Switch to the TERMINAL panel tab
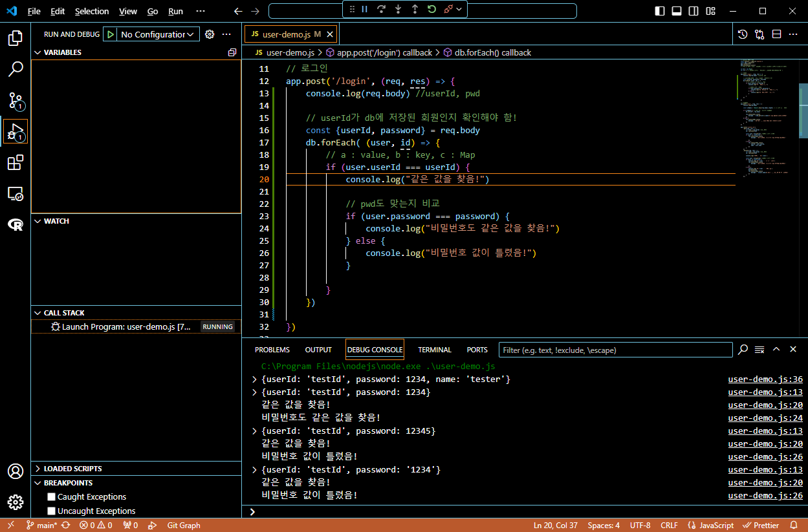This screenshot has width=808, height=532. [435, 350]
